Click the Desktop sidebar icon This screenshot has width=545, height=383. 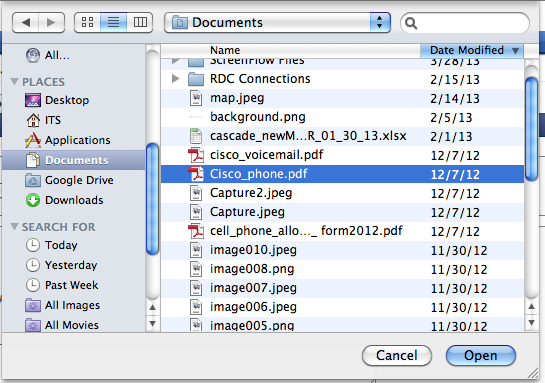(33, 100)
